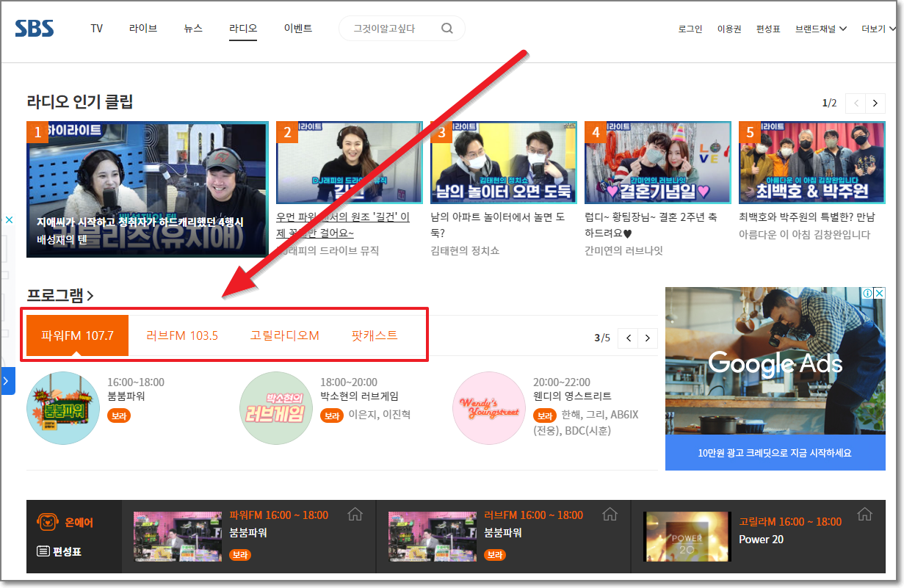
Task: Open the 이벤트 menu
Action: click(x=298, y=29)
